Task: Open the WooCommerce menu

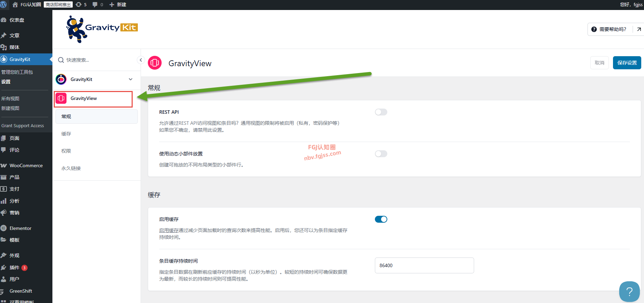Action: 26,165
